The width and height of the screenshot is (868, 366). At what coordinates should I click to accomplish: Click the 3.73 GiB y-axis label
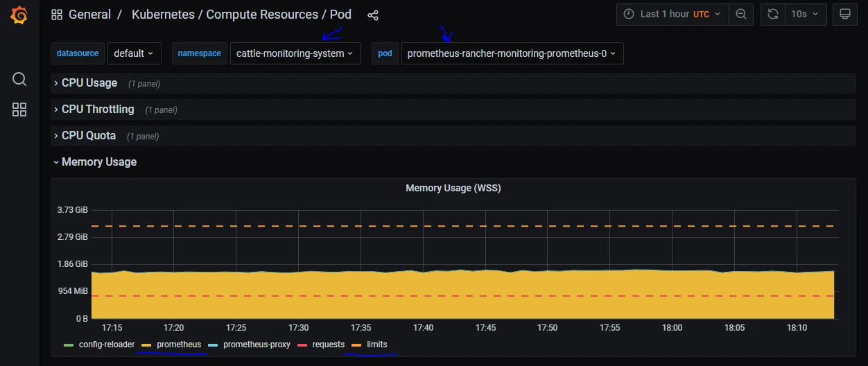(x=72, y=210)
